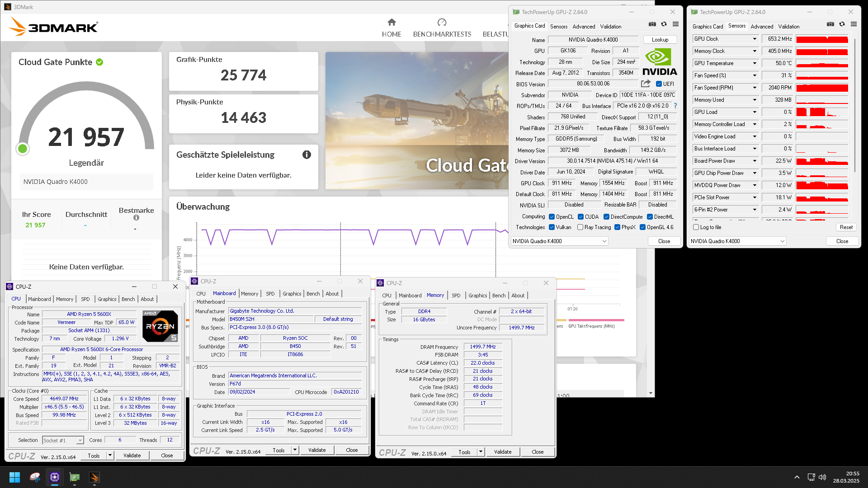868x488 pixels.
Task: Open SPD tab in CPU-Z Mainboard window
Action: pos(270,294)
